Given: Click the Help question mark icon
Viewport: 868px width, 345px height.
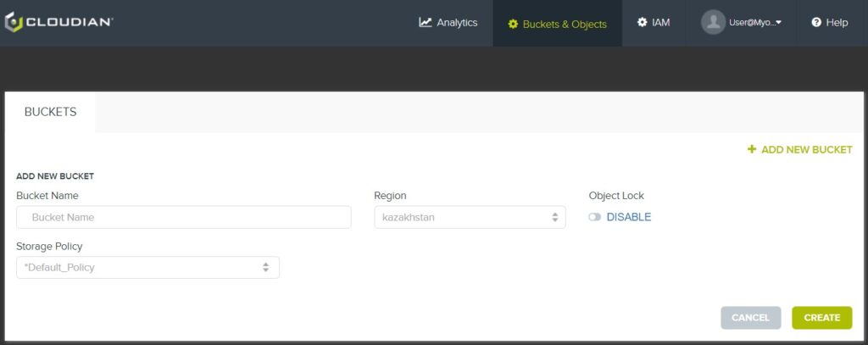Looking at the screenshot, I should click(816, 22).
